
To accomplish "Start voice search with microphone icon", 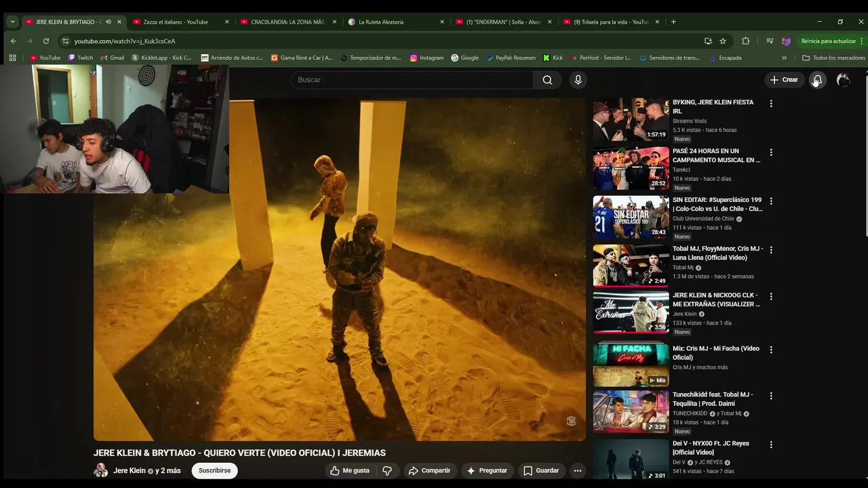I will tap(578, 80).
